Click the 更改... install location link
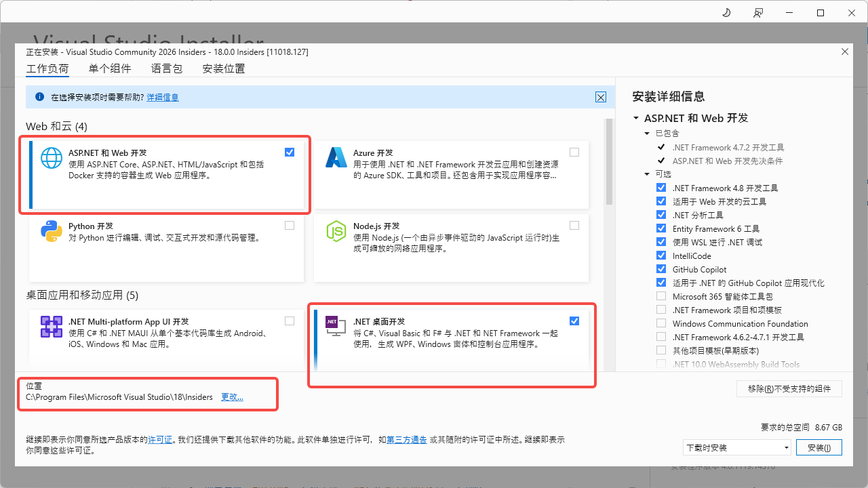868x488 pixels. tap(232, 397)
